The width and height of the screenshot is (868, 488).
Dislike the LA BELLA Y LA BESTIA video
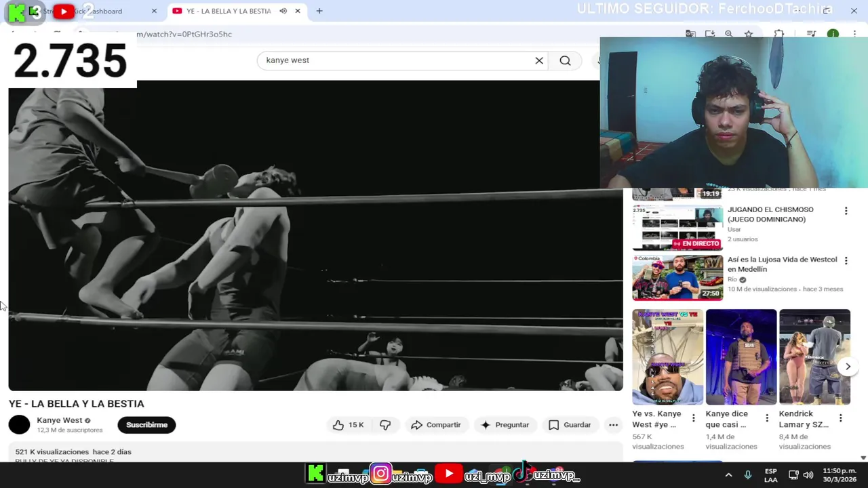385,425
